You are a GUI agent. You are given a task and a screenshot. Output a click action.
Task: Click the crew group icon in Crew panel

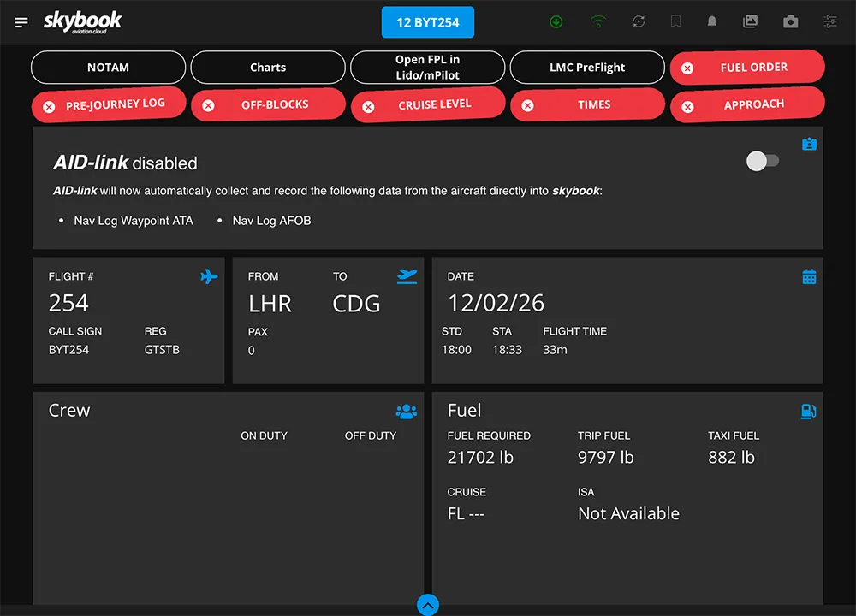407,412
